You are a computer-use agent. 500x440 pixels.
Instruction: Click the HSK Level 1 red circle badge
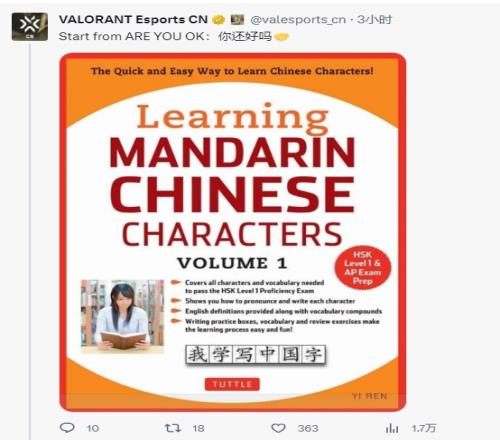(363, 268)
